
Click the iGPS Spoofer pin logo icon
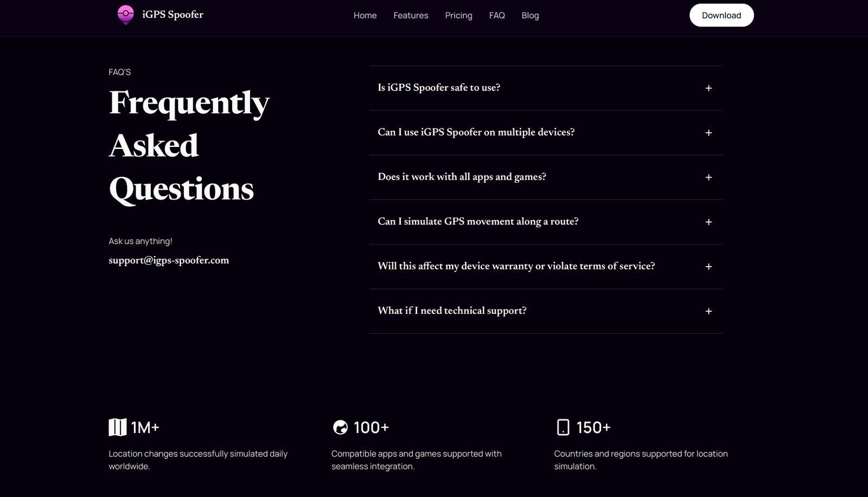(x=125, y=15)
